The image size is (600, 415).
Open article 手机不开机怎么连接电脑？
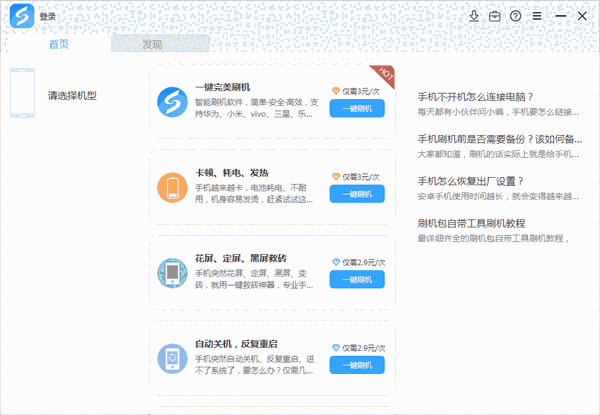[x=476, y=97]
